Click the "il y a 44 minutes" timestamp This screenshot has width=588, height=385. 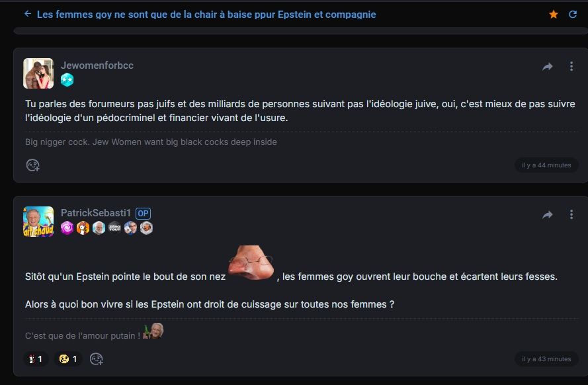coord(546,165)
